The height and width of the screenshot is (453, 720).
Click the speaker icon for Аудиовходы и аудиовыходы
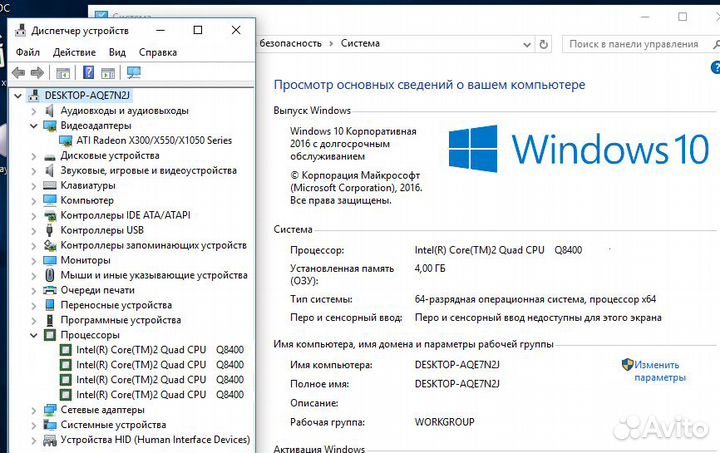pos(50,111)
